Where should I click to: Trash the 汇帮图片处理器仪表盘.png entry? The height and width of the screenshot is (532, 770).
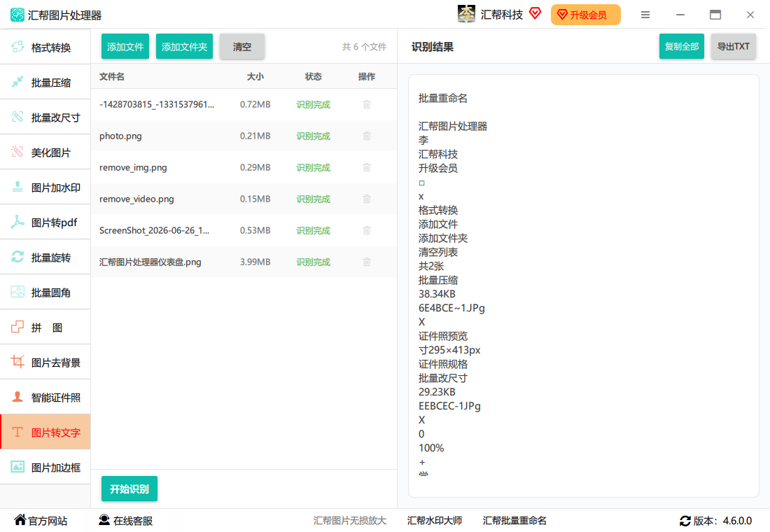coord(367,261)
